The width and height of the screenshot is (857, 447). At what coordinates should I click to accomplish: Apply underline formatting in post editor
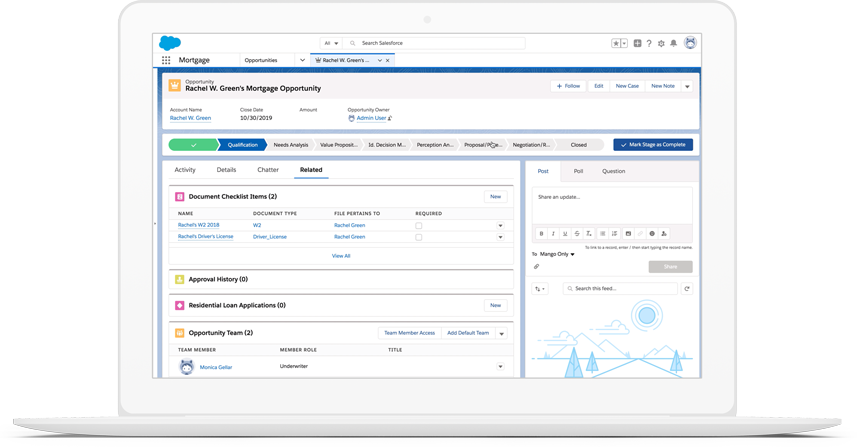[x=565, y=234]
